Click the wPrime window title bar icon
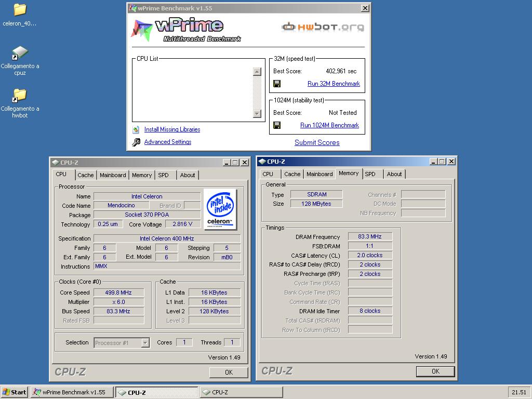The width and height of the screenshot is (532, 399). click(x=132, y=8)
